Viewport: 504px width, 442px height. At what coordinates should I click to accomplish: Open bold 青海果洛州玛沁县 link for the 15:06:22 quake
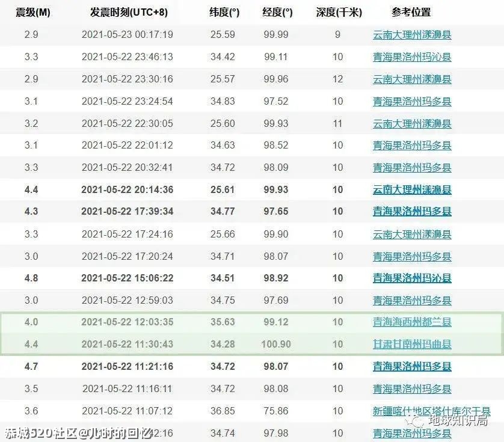(x=412, y=278)
